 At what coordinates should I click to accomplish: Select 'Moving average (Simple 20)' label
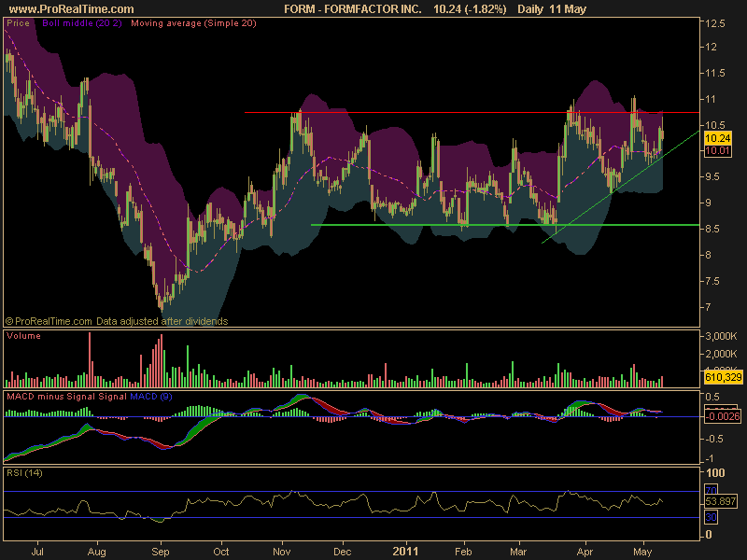pyautogui.click(x=193, y=22)
